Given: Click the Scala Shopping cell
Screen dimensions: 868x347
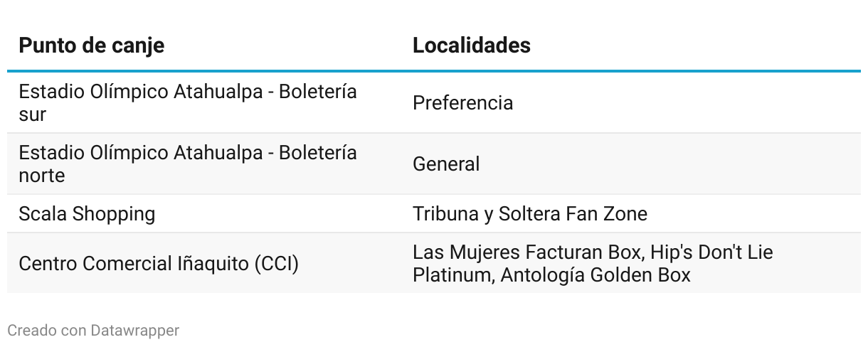Looking at the screenshot, I should click(x=87, y=214).
